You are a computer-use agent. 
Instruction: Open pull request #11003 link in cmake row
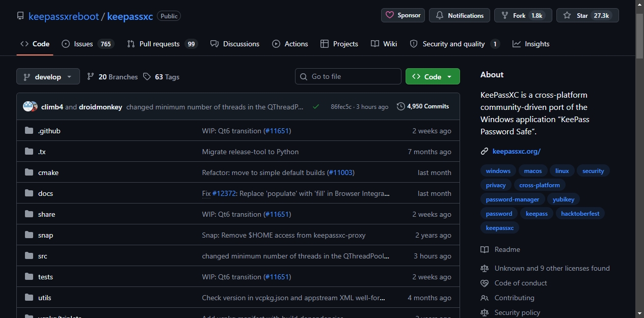[x=340, y=172]
